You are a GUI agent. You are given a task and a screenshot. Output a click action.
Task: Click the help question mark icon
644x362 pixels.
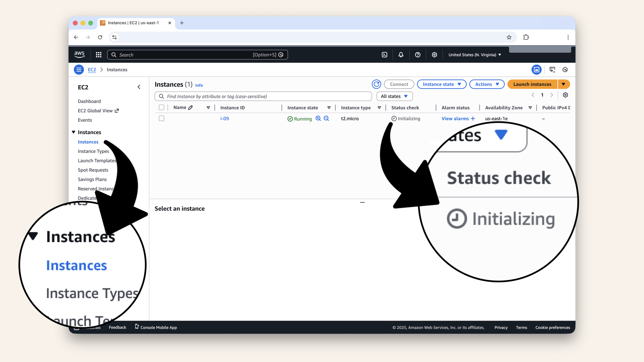418,55
